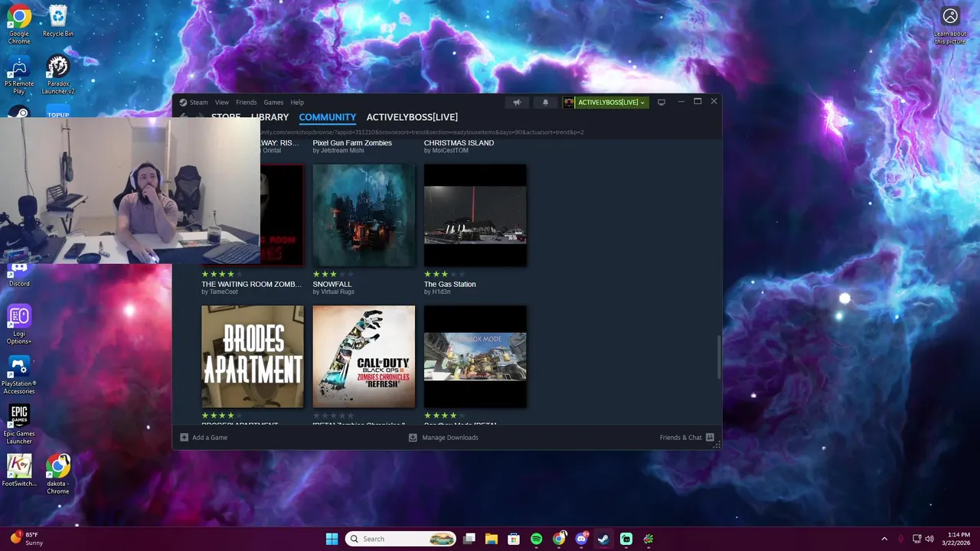Viewport: 980px width, 551px height.
Task: Open the Brodes Apartment thumbnail
Action: coord(253,357)
